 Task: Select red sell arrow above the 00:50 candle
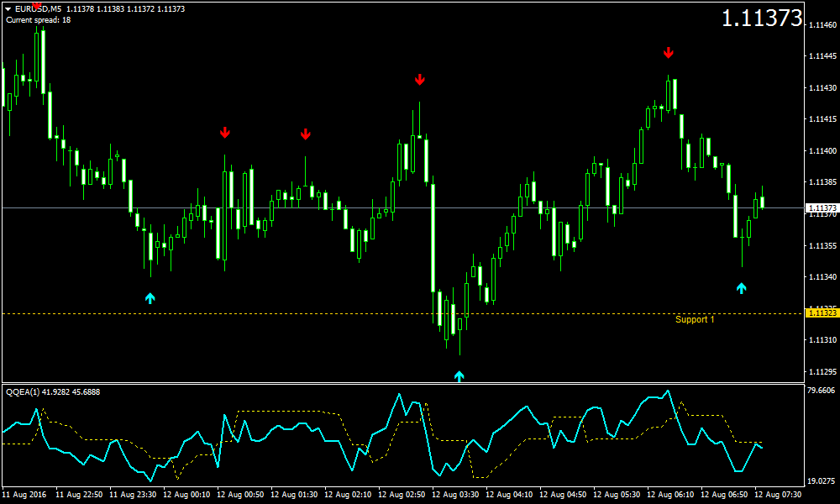click(224, 133)
